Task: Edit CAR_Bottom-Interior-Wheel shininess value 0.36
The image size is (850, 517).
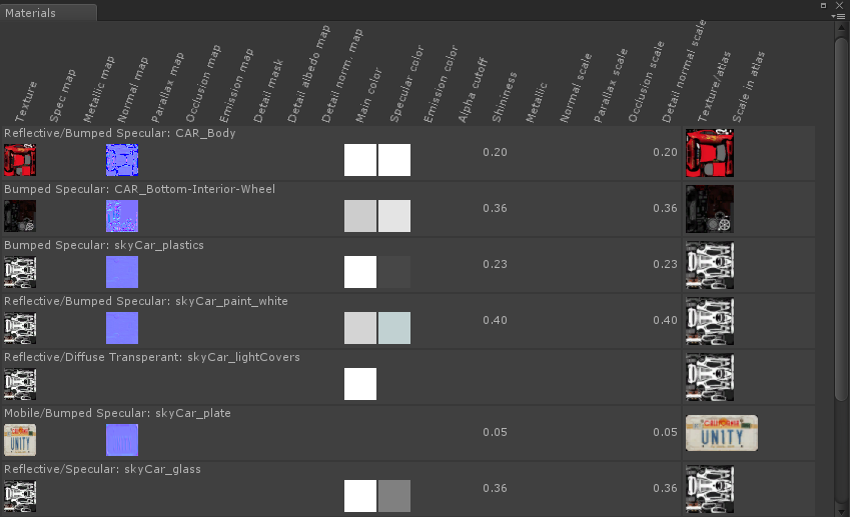Action: 495,208
